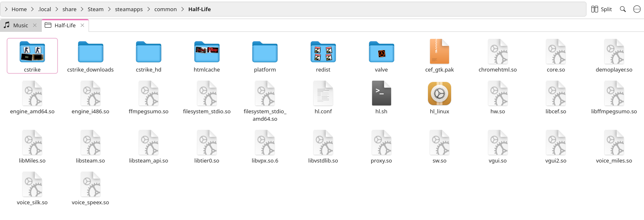Select the hl.conf text file icon
The image size is (644, 220).
point(323,93)
